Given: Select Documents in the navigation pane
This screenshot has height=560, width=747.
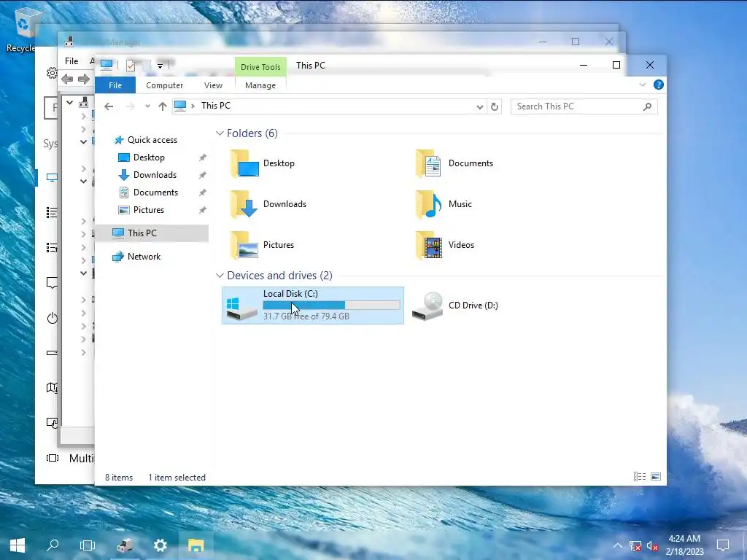Looking at the screenshot, I should tap(155, 192).
